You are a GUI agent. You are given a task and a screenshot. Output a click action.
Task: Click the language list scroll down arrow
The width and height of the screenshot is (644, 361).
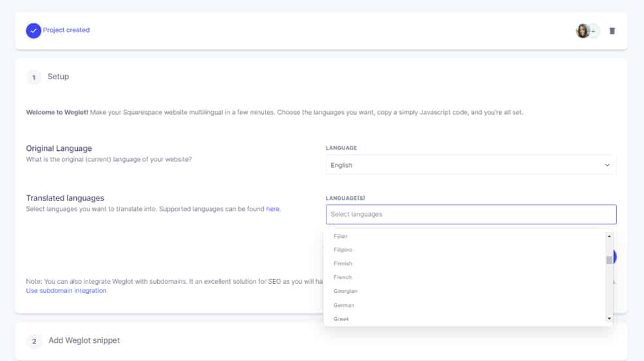tap(609, 318)
